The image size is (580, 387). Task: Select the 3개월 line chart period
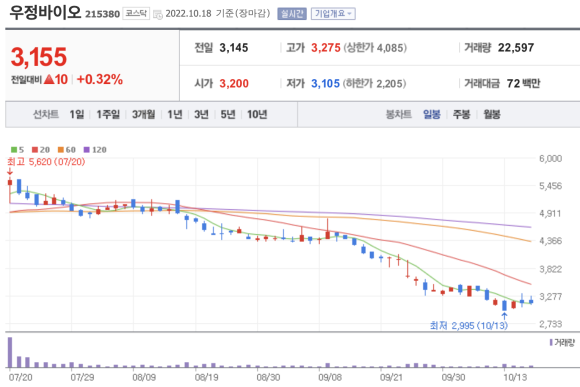144,114
